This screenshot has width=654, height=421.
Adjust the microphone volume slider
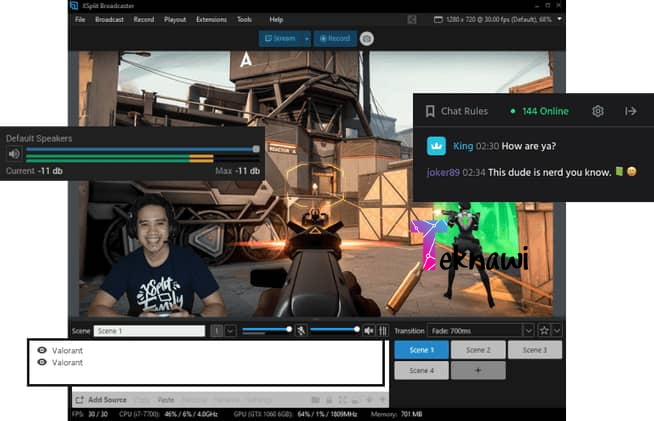click(x=267, y=330)
